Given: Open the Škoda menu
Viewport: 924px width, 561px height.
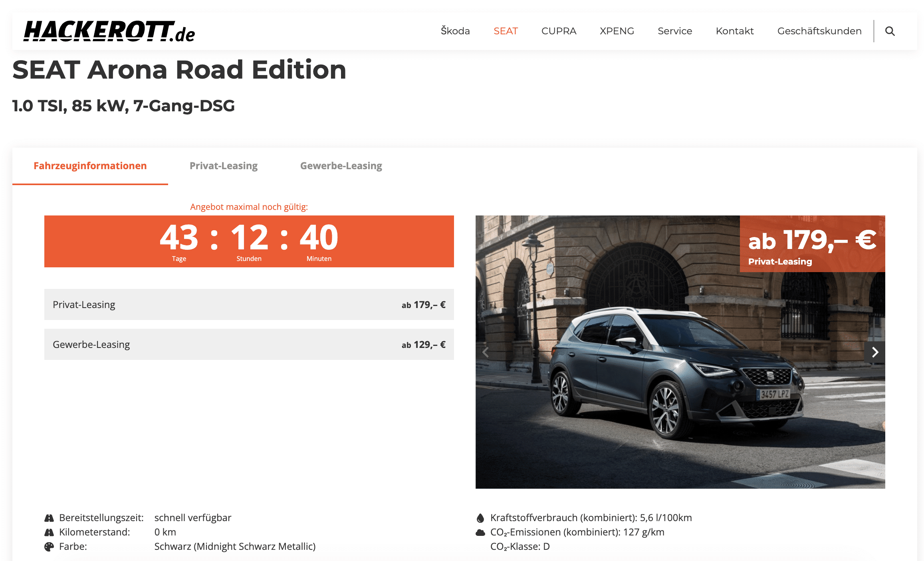Looking at the screenshot, I should click(455, 31).
